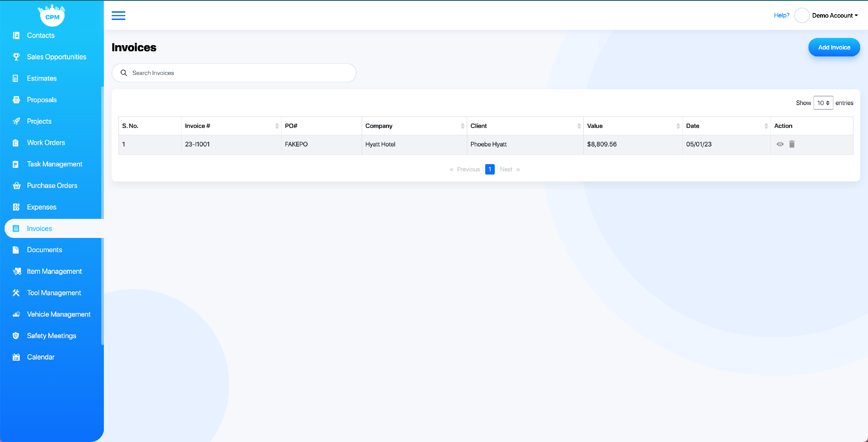Screen dimensions: 868x442
Task: Click the Tool Management wrench icon
Action: point(16,293)
